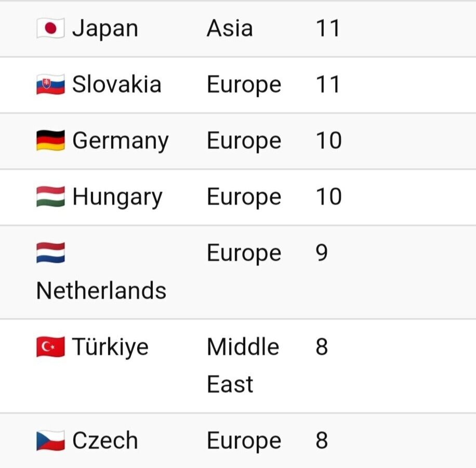Click the Slovakia flag icon
Screen dimensions: 476x468
click(50, 84)
